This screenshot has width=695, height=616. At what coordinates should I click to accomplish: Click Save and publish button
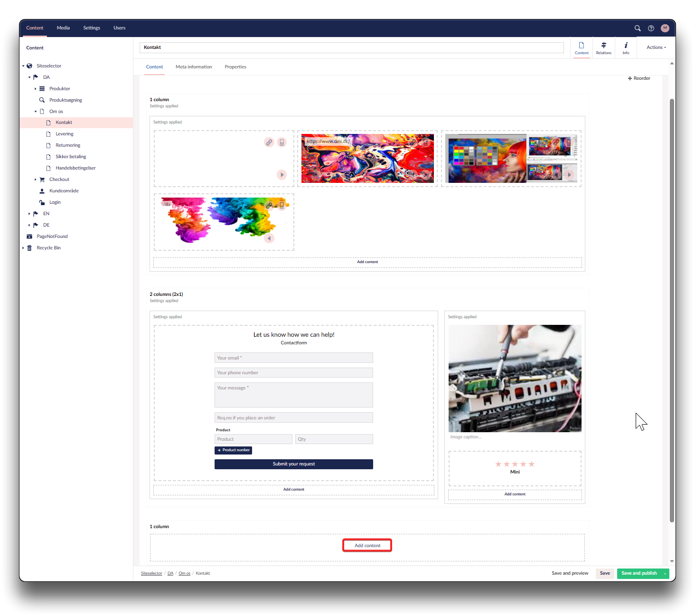[639, 573]
